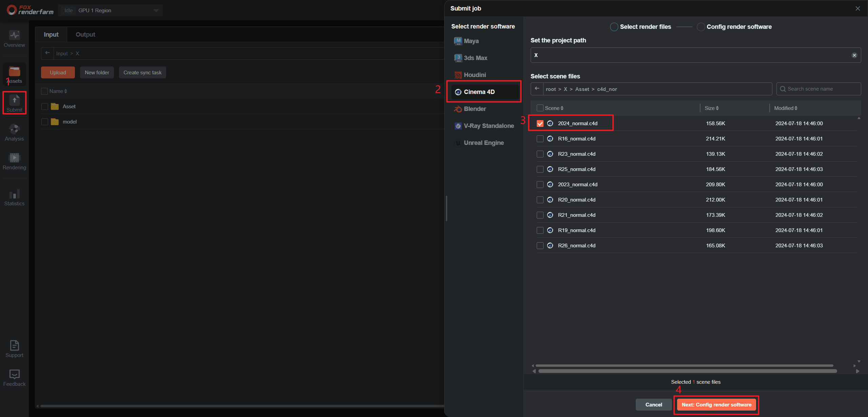Select V-Ray Standalone render software
This screenshot has height=417, width=868.
(x=485, y=126)
